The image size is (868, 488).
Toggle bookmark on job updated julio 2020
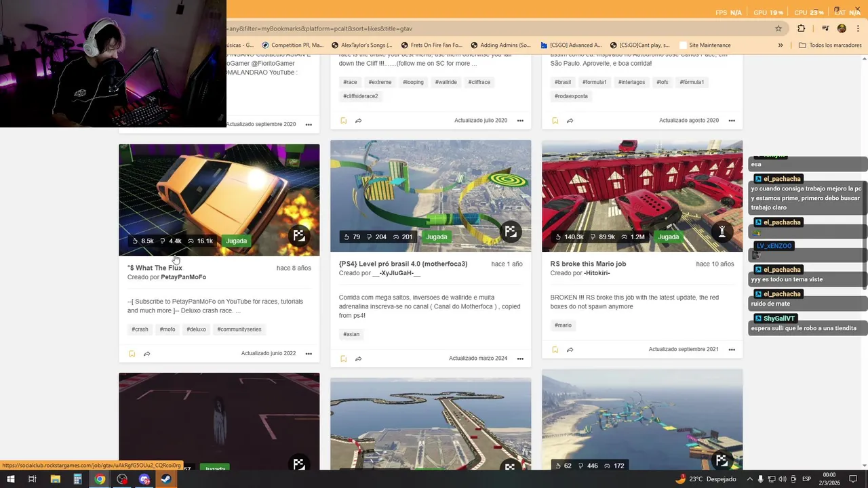tap(343, 121)
